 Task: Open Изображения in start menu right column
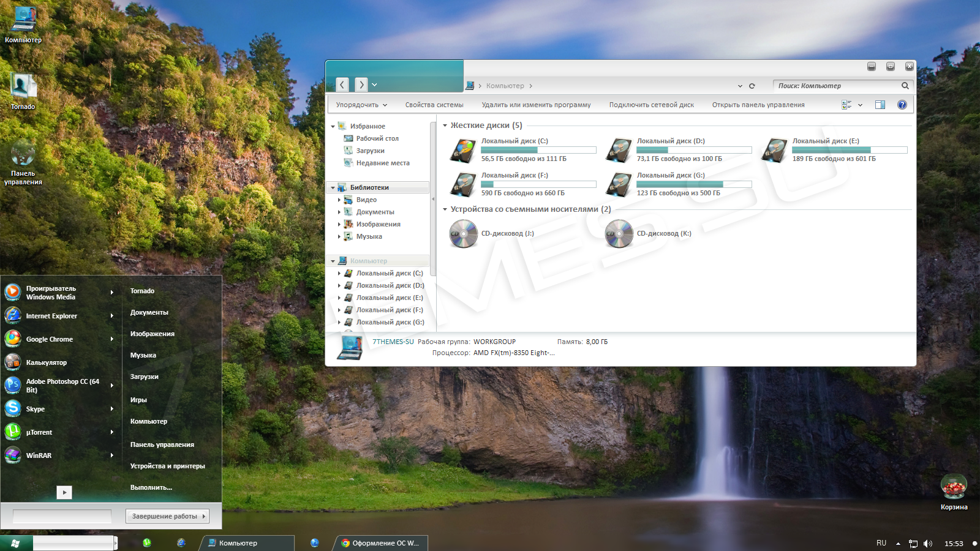pyautogui.click(x=153, y=334)
